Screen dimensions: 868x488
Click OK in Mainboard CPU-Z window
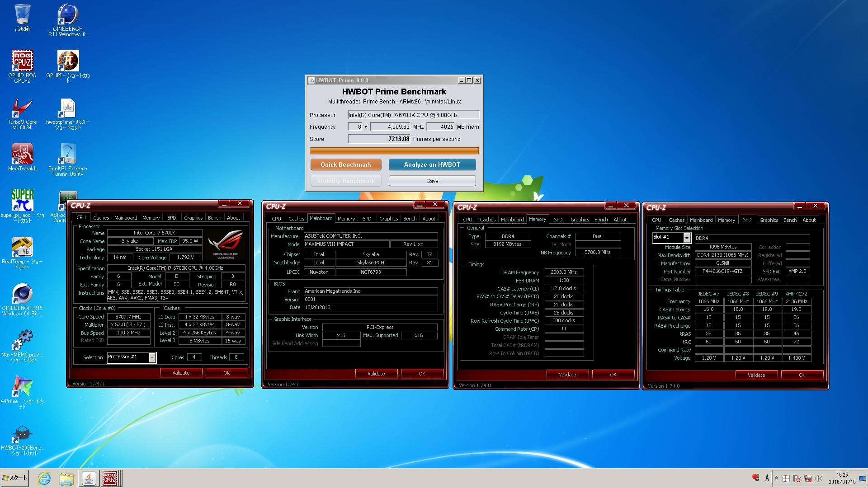[x=422, y=374]
